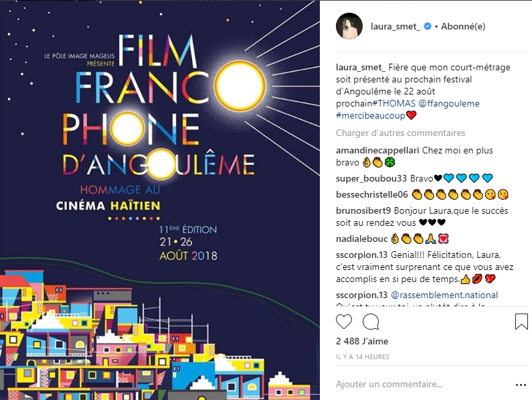Open the @rassemblement.national mention
This screenshot has height=400, width=532.
444,295
